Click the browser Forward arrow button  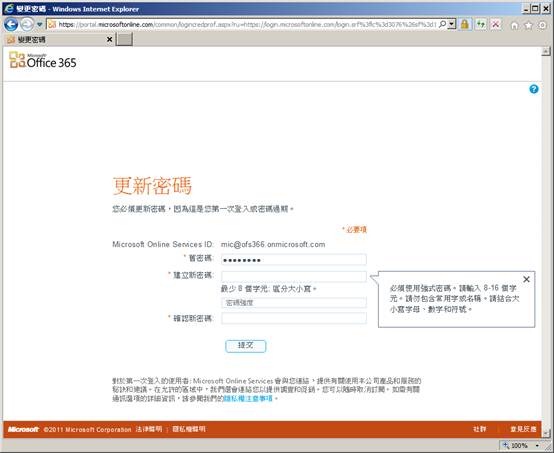point(27,24)
